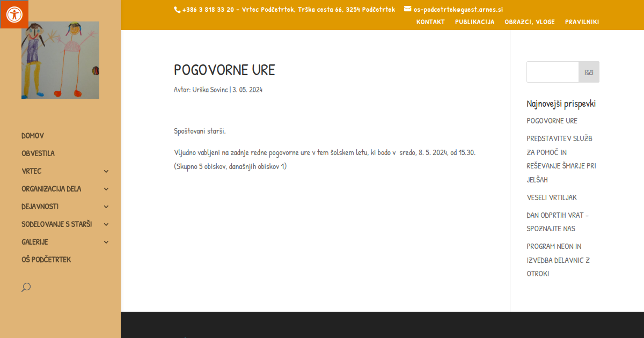
Task: Expand the DEJAVNOSTI submenu chevron
Action: [106, 207]
